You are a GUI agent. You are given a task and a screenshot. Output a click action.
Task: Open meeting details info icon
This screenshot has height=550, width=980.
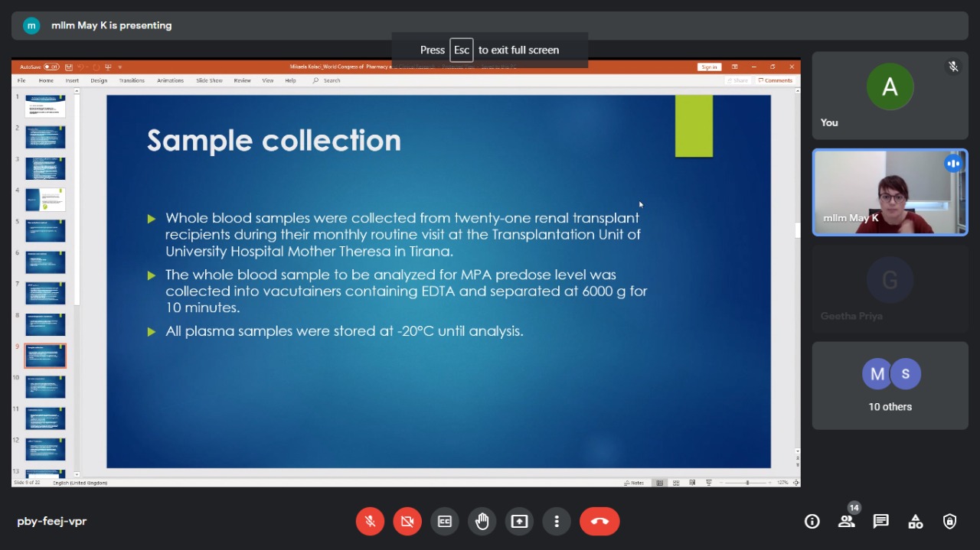point(812,522)
